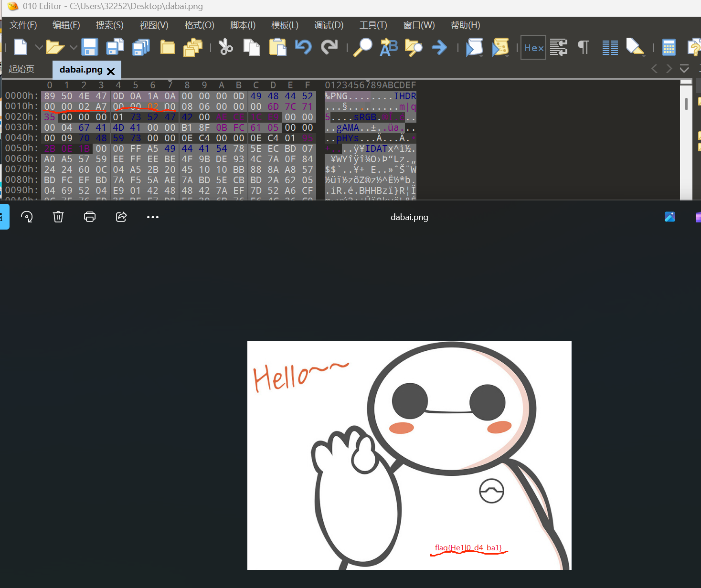Click the Undo arrow icon

(x=303, y=47)
